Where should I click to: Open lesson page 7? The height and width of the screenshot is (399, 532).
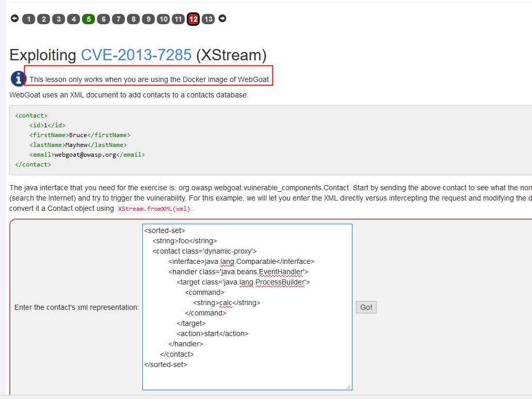[x=118, y=19]
